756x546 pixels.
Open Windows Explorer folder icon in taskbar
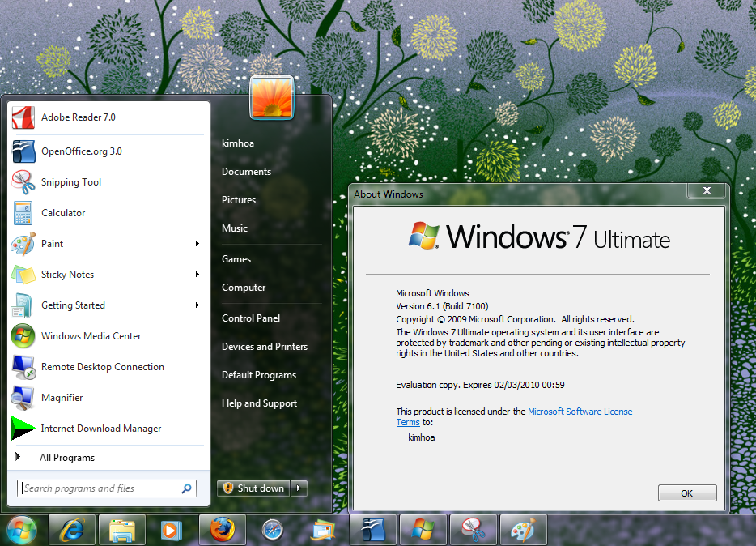[122, 530]
